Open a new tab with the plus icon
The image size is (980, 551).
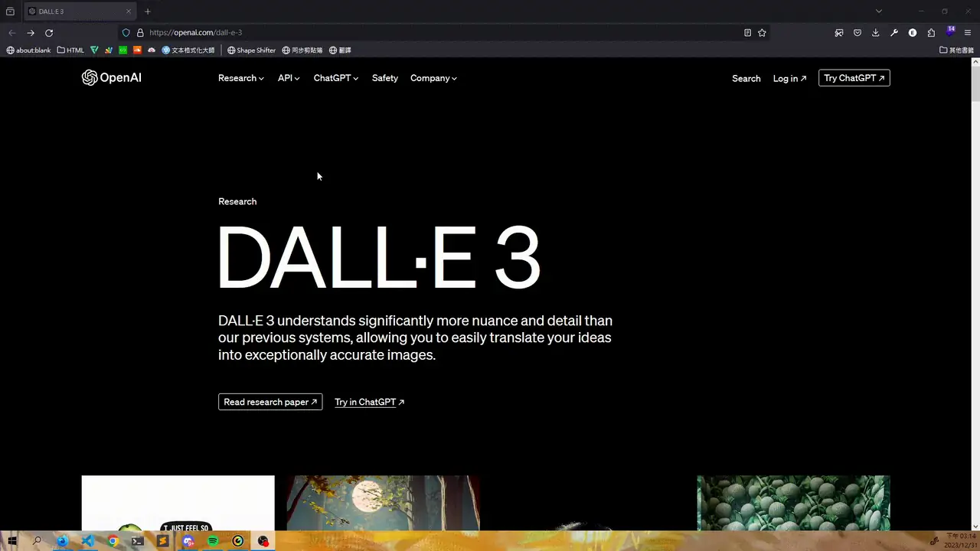[148, 11]
